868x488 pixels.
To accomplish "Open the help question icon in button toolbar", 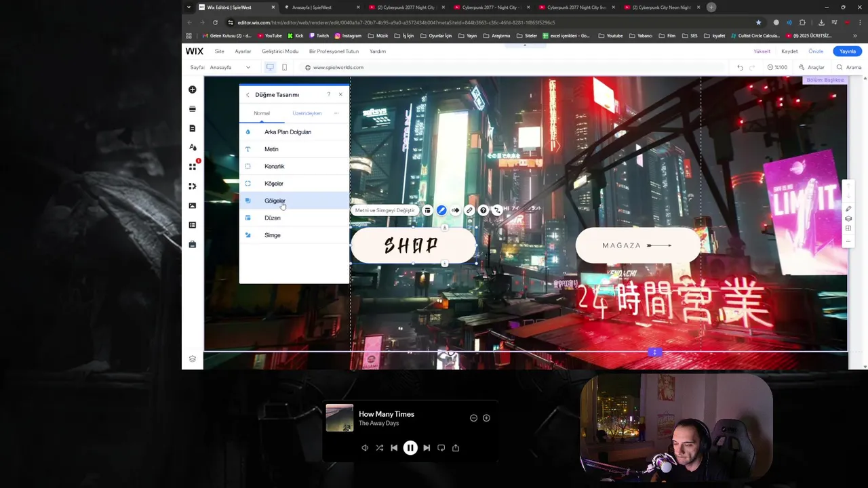I will pyautogui.click(x=484, y=210).
